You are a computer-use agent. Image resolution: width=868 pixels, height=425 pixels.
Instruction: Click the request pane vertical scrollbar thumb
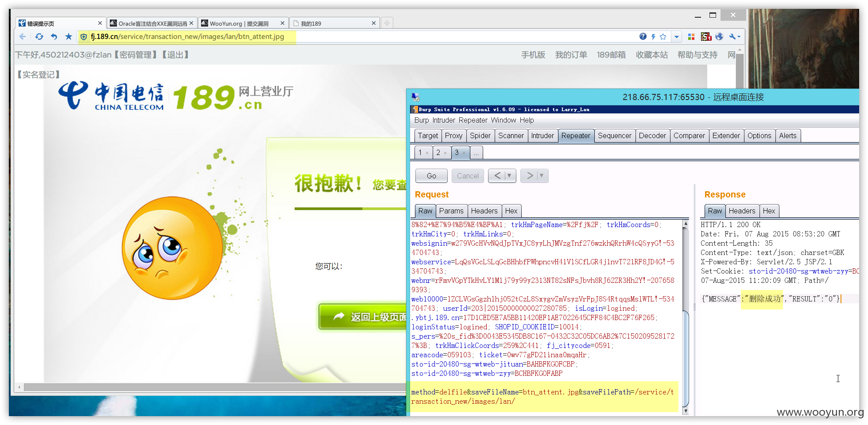tap(686, 359)
